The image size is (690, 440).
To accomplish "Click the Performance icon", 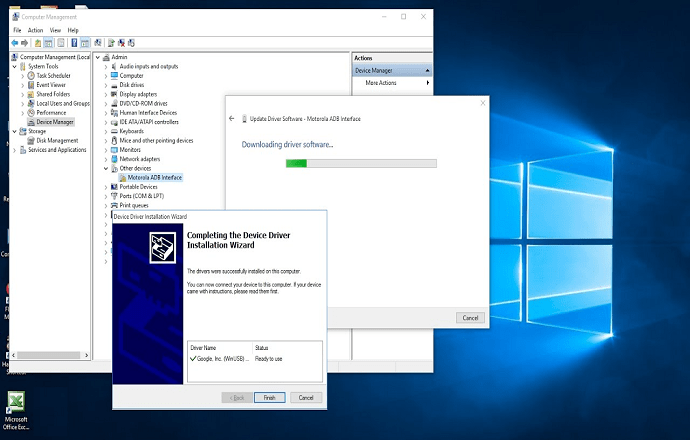I will click(x=31, y=113).
